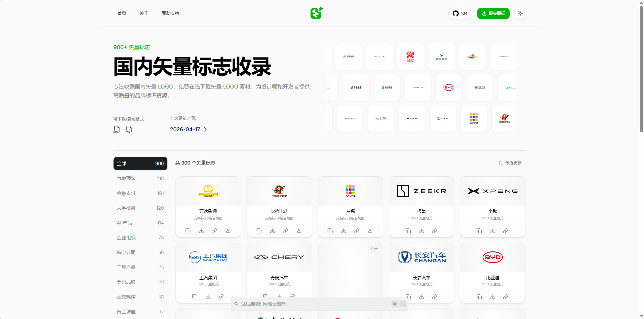Download the 小鹏 XPENG logo
The height and width of the screenshot is (319, 644).
click(493, 231)
